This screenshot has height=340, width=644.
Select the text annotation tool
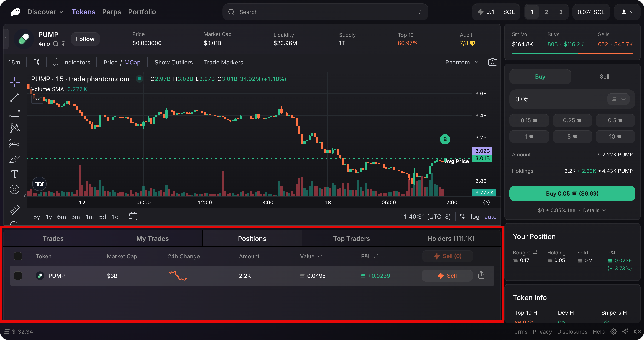point(14,174)
